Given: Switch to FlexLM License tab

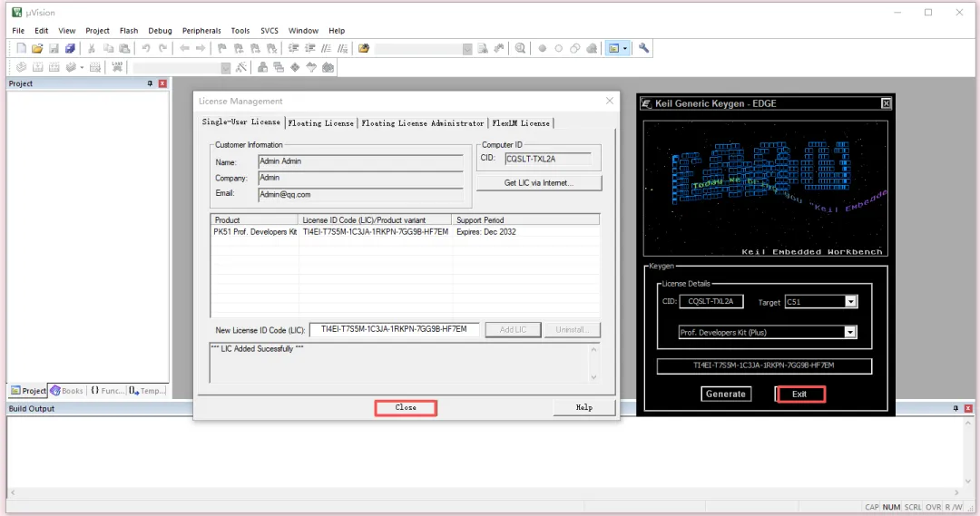Looking at the screenshot, I should click(521, 123).
